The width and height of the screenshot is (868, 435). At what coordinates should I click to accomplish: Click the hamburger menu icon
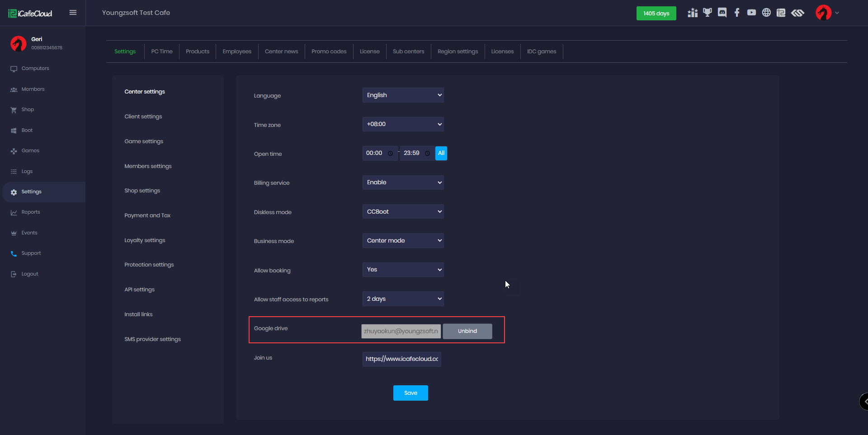tap(73, 13)
